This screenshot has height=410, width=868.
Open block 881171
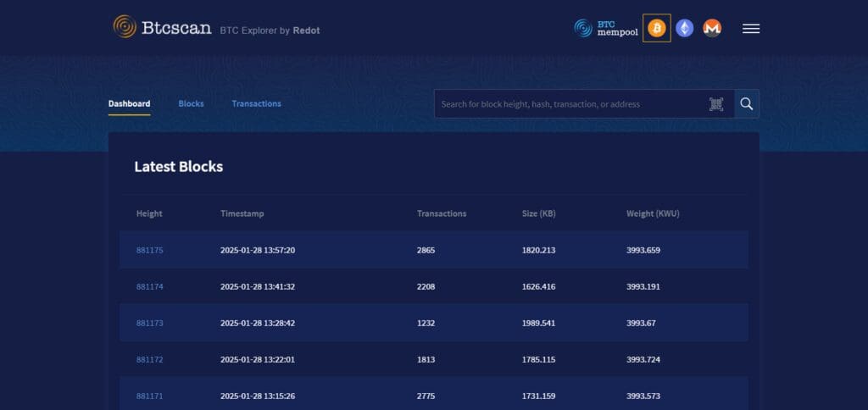[x=149, y=396]
